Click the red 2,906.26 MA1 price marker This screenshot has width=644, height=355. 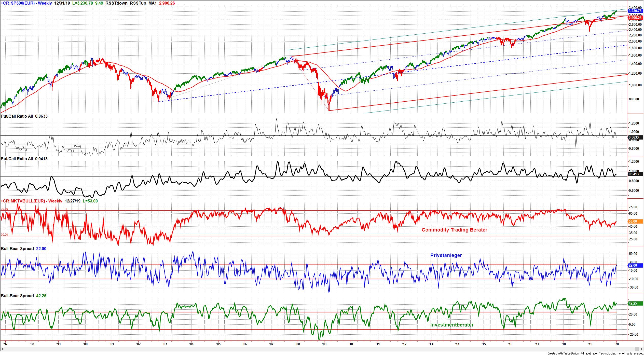(x=635, y=18)
